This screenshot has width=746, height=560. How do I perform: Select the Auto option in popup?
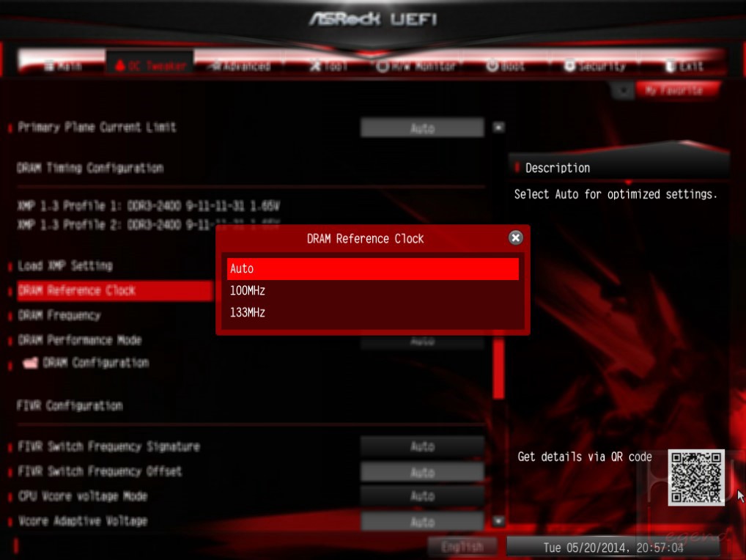(372, 268)
